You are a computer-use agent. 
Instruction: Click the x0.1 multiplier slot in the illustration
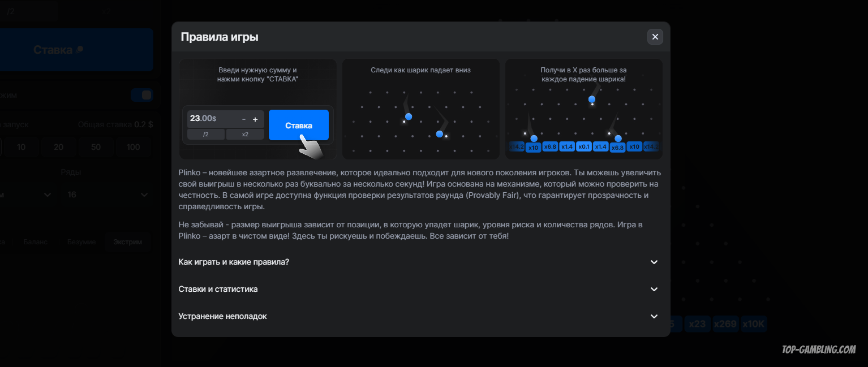click(584, 146)
